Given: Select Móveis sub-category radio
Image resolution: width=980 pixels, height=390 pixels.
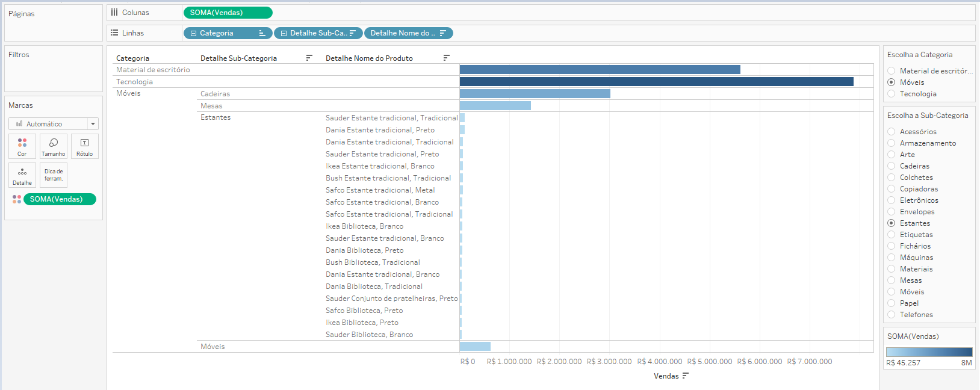Looking at the screenshot, I should click(892, 292).
